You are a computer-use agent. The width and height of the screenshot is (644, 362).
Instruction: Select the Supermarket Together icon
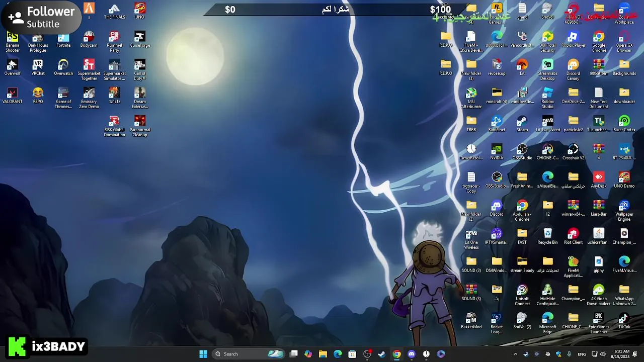(89, 70)
